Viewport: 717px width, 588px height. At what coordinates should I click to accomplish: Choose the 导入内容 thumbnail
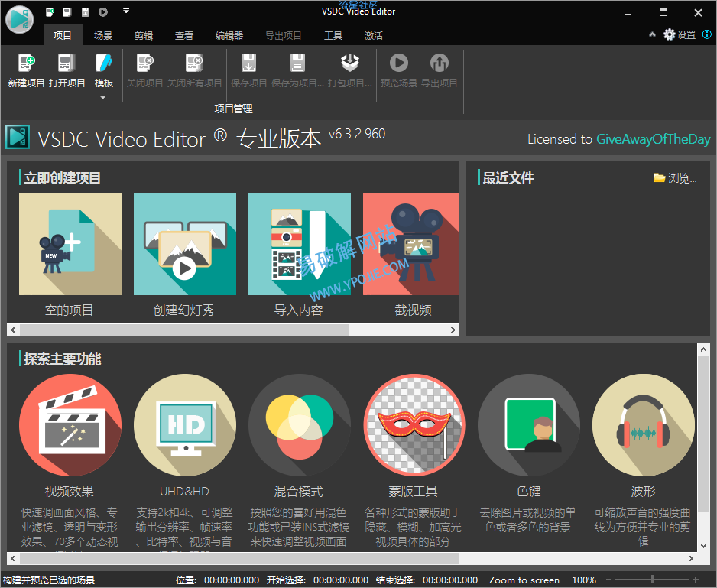pyautogui.click(x=300, y=244)
